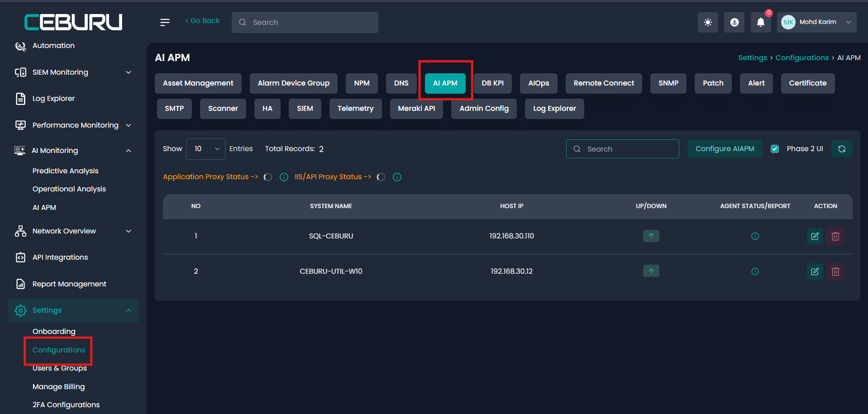This screenshot has width=868, height=414.
Task: Switch to the Remote Connect tab
Action: 604,83
